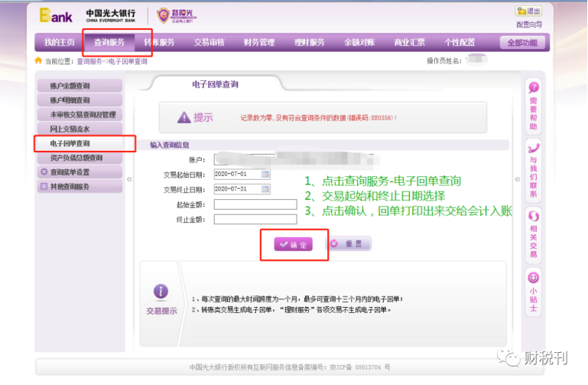Open the 余额对账 tab

(x=359, y=42)
